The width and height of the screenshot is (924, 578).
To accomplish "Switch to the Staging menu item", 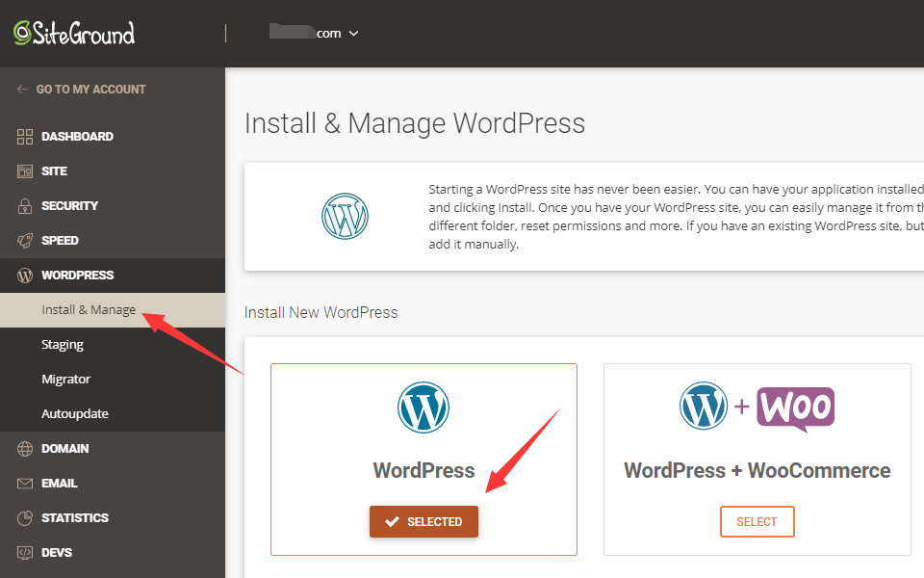I will (63, 344).
